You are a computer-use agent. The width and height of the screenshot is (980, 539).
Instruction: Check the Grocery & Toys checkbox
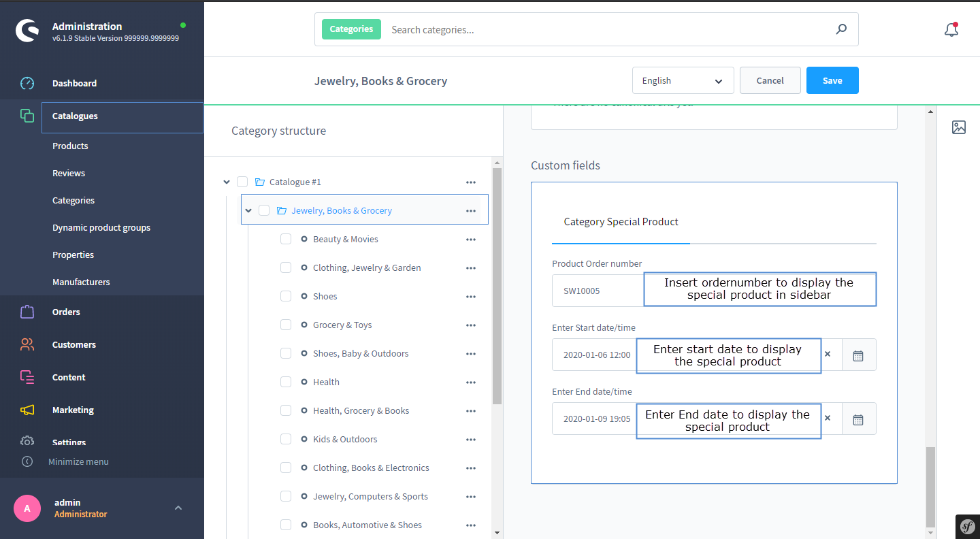286,325
